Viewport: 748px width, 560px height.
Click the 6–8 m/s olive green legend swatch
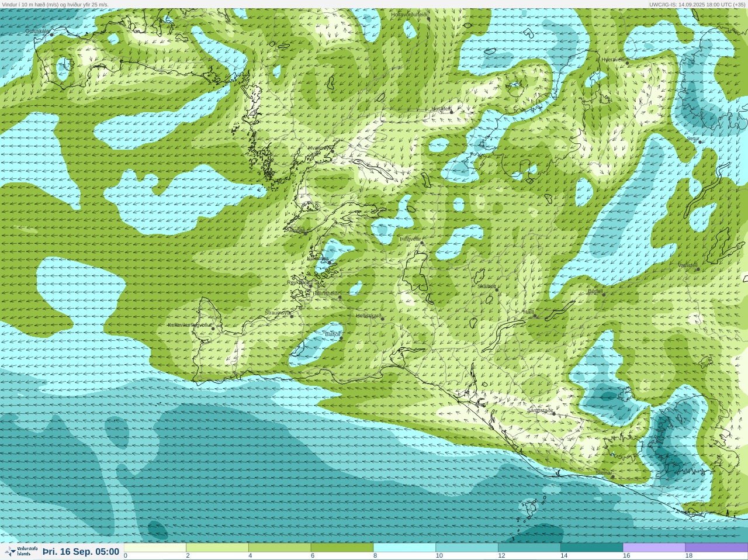click(x=342, y=548)
